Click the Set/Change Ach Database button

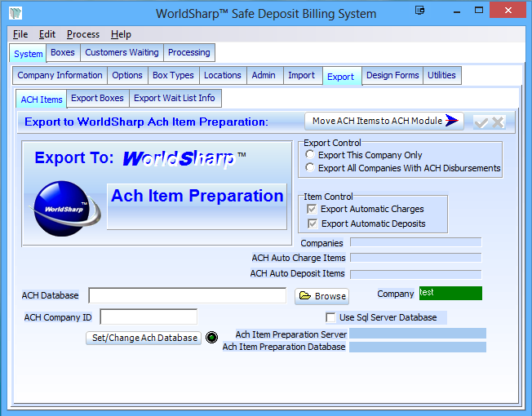point(144,338)
